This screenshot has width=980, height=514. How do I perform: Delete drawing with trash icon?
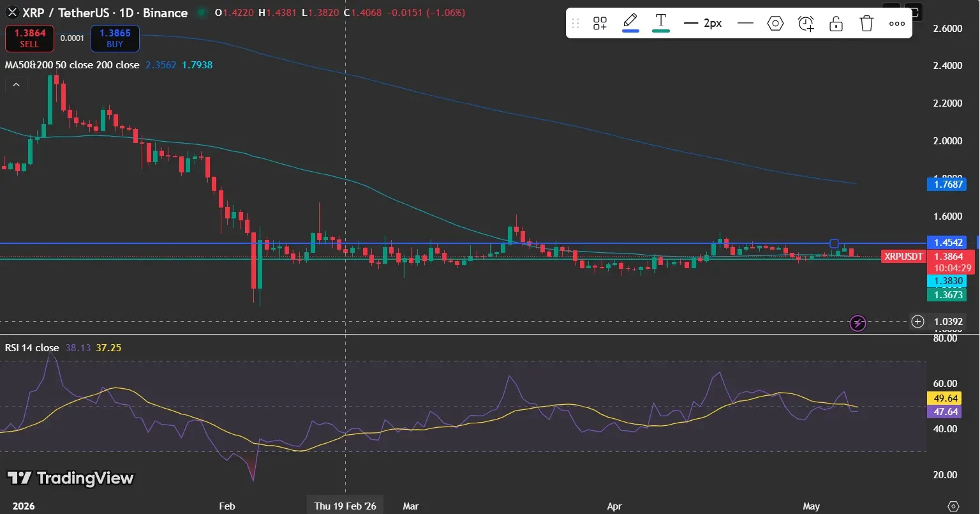pos(866,24)
